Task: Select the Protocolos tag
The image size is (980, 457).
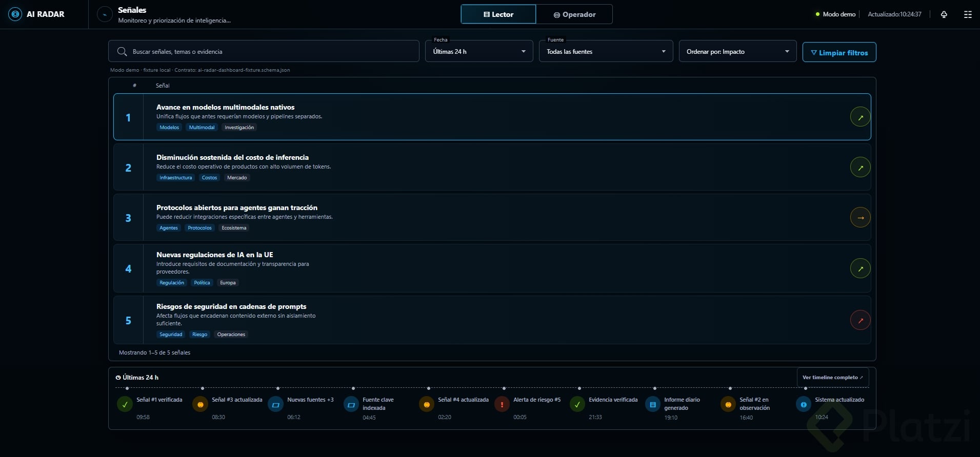Action: coord(199,228)
